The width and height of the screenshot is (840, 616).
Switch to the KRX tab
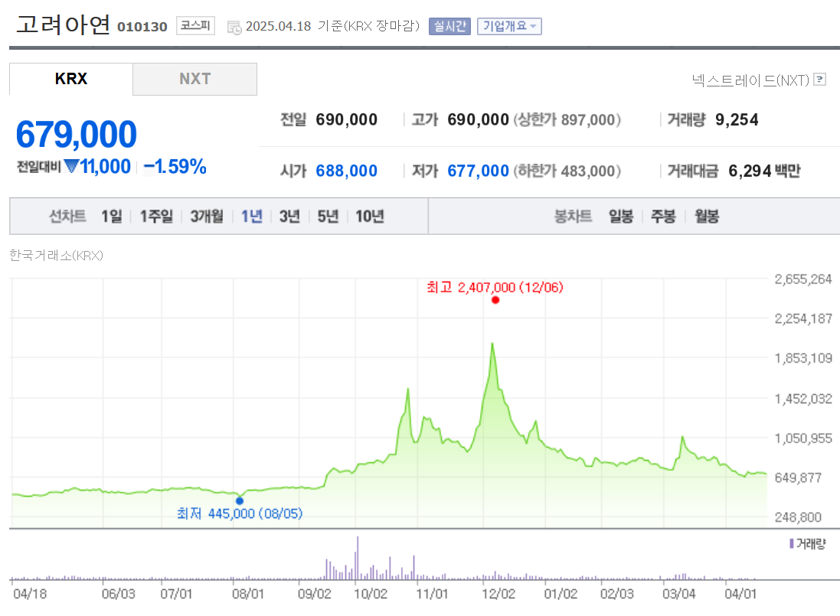70,79
